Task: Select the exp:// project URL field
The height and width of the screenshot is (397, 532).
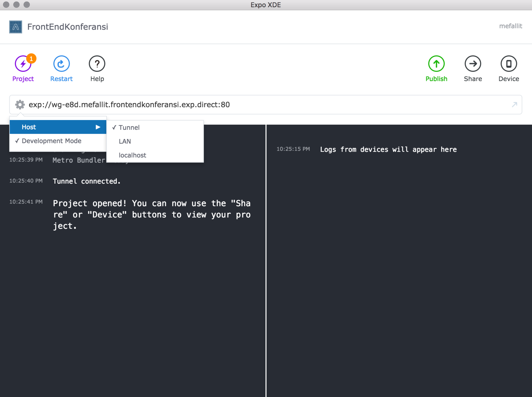Action: [x=266, y=105]
